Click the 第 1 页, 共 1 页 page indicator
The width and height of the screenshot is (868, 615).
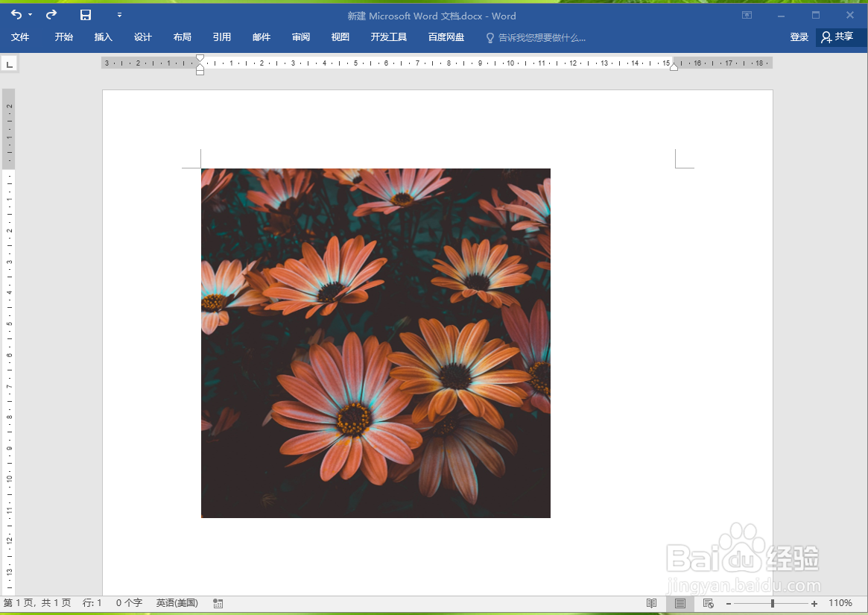37,603
